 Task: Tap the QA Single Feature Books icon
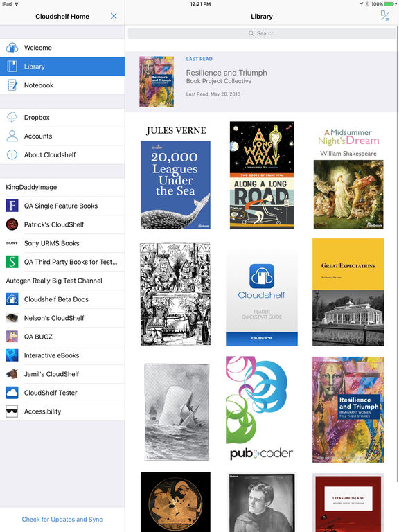pos(12,206)
